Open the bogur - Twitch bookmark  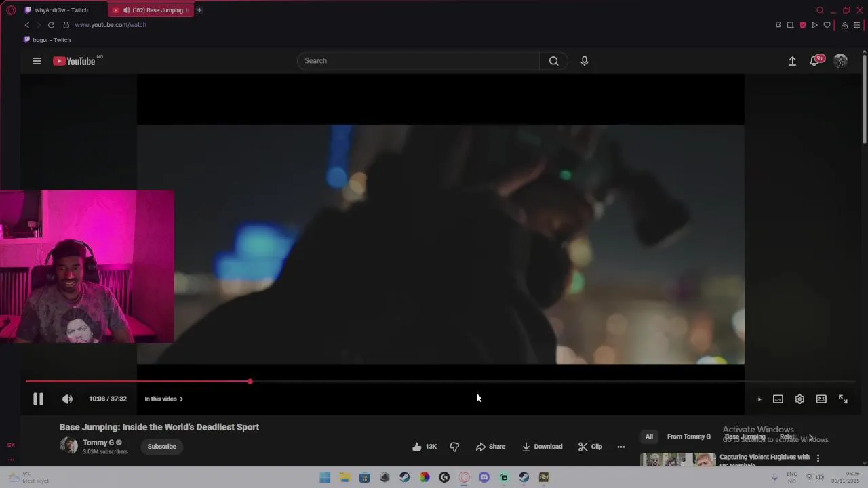point(47,40)
